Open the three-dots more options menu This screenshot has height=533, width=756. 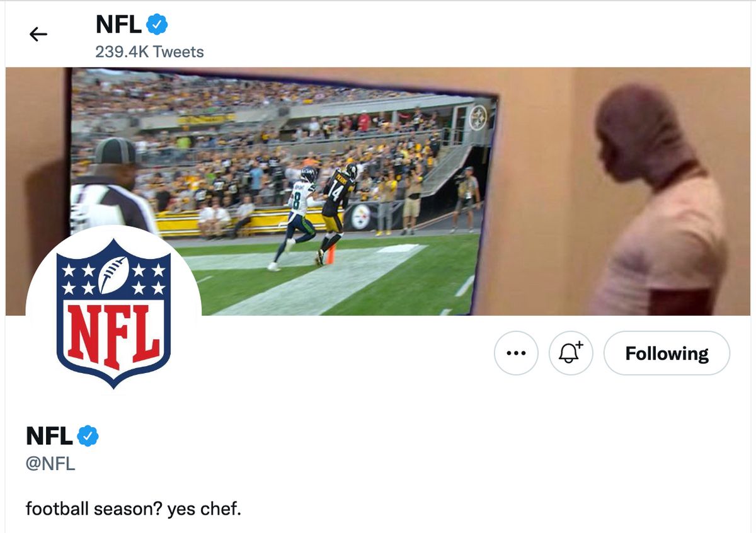516,353
